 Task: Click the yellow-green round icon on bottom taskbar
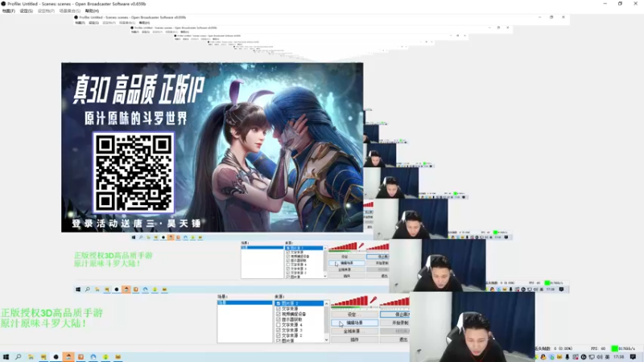[105, 356]
